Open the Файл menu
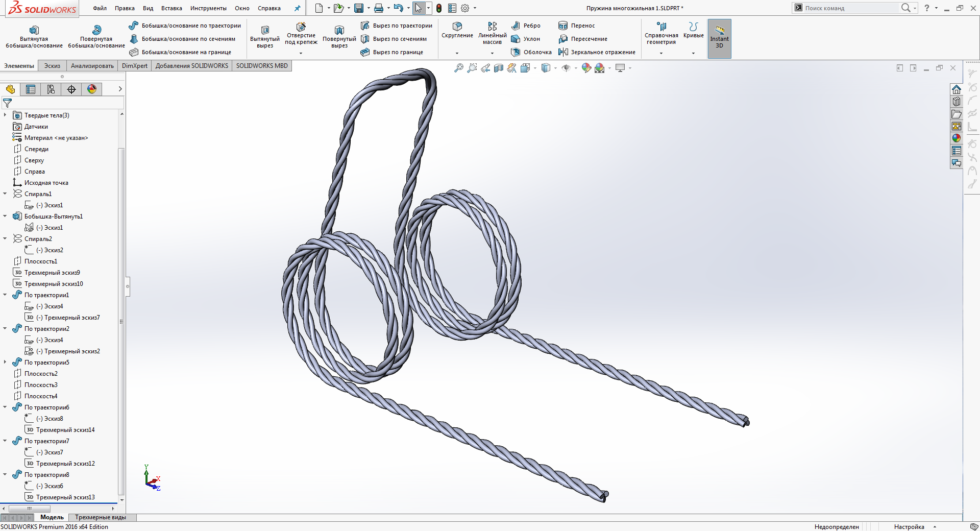The image size is (980, 531). (x=100, y=8)
